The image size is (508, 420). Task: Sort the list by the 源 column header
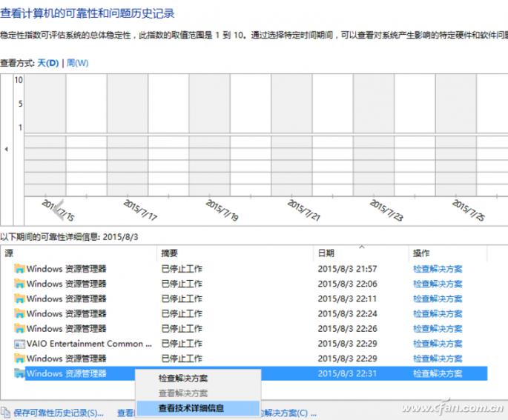[9, 253]
